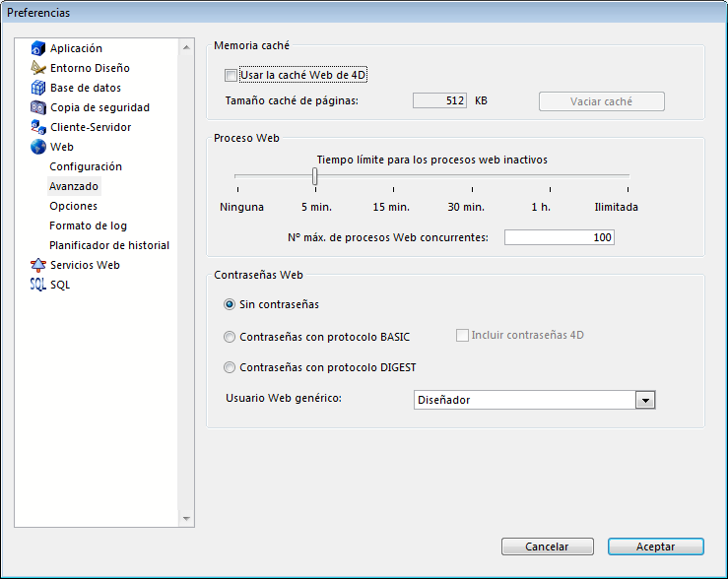Select Sin contraseñas radio option
Image resolution: width=728 pixels, height=579 pixels.
pyautogui.click(x=231, y=305)
